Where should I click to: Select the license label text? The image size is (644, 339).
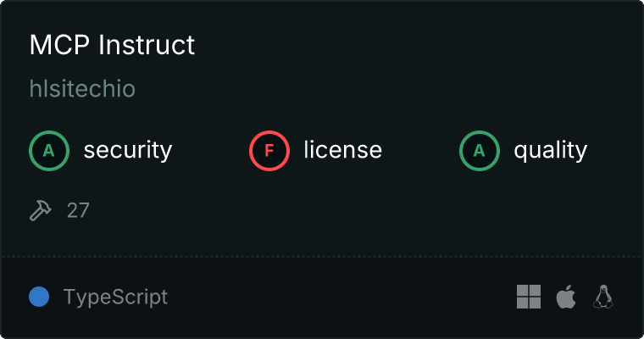click(x=342, y=151)
